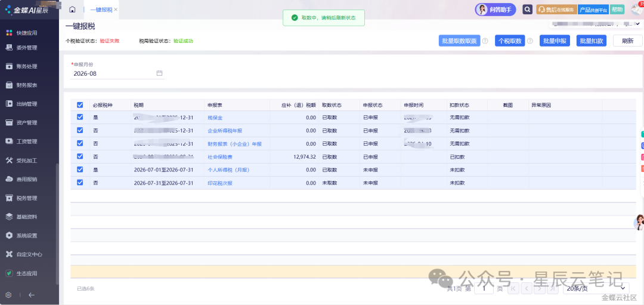Open 产品共创平台
The image size is (644, 305).
[x=593, y=10]
